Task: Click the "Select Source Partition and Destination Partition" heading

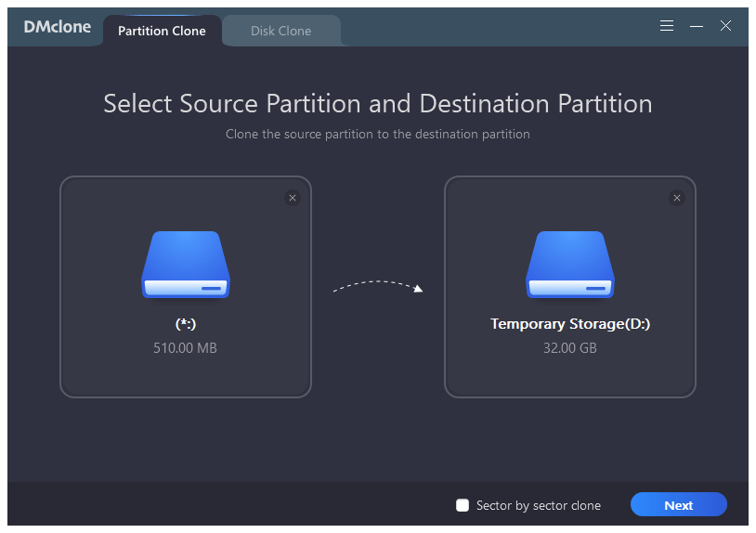Action: click(378, 103)
